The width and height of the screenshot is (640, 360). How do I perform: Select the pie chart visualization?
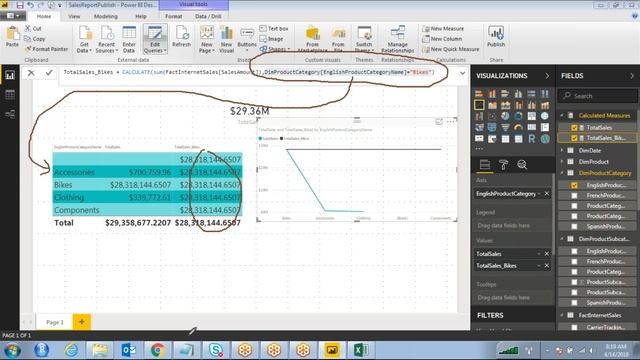tap(505, 116)
